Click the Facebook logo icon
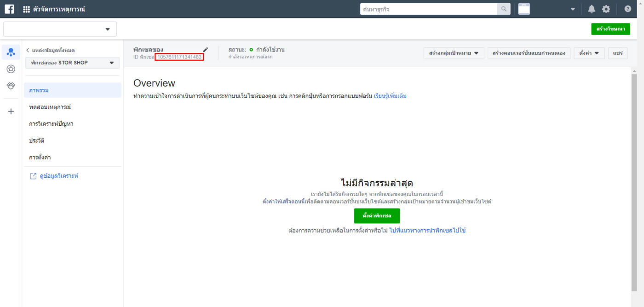The height and width of the screenshot is (307, 644). tap(9, 9)
